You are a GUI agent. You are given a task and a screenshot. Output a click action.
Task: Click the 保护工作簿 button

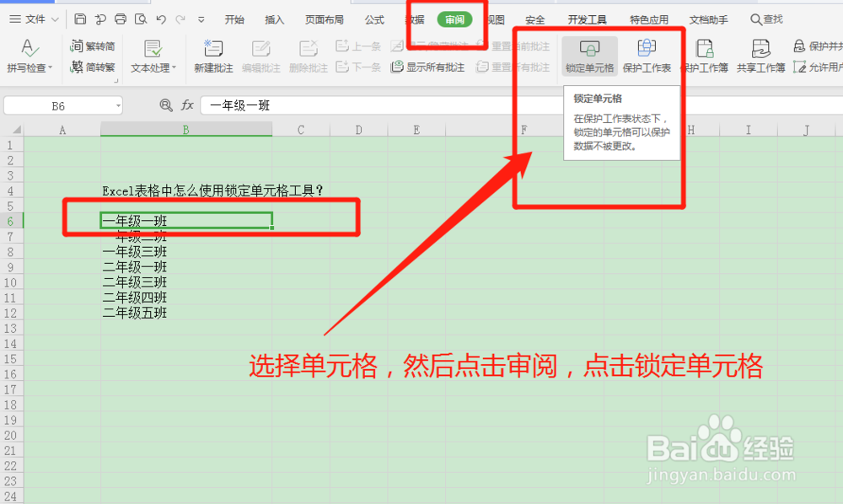click(x=704, y=56)
